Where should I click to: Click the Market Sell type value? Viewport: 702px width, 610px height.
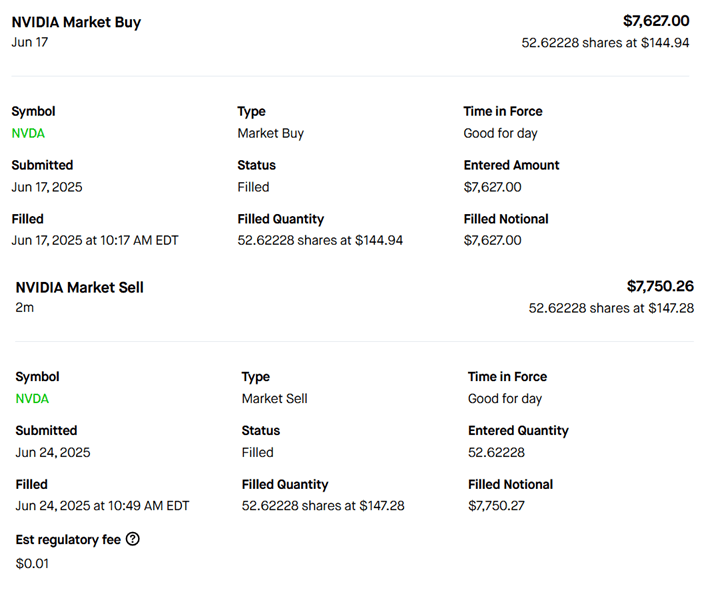274,399
